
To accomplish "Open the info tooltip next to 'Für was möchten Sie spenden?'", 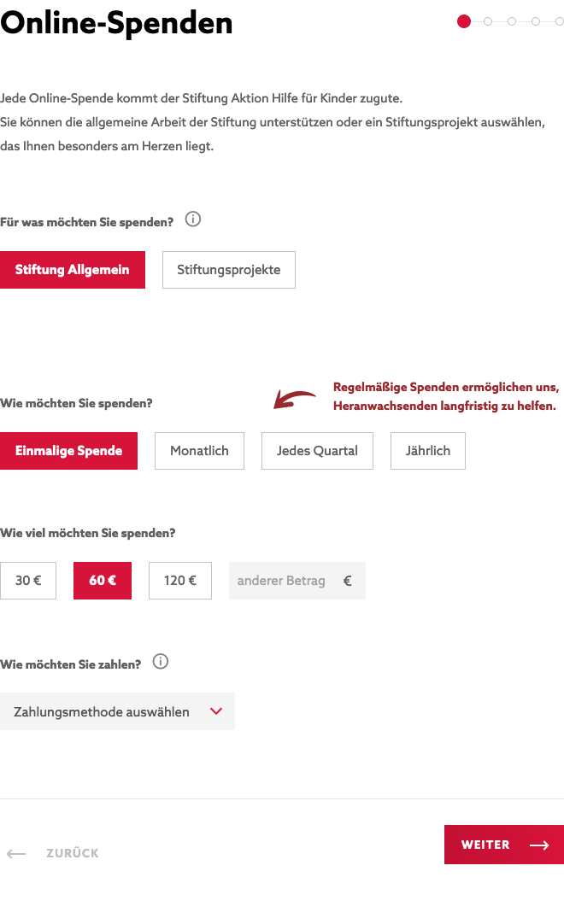I will coord(193,219).
